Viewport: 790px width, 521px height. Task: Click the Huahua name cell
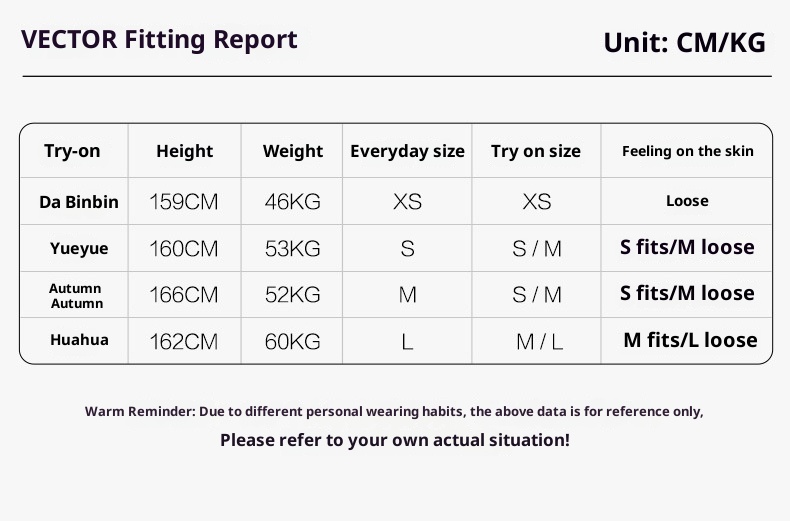[x=79, y=340]
